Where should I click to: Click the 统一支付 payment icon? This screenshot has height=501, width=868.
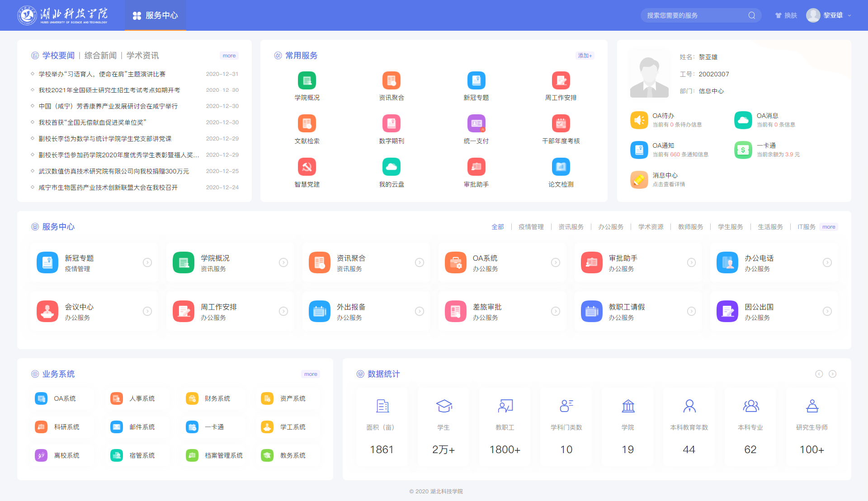click(476, 124)
